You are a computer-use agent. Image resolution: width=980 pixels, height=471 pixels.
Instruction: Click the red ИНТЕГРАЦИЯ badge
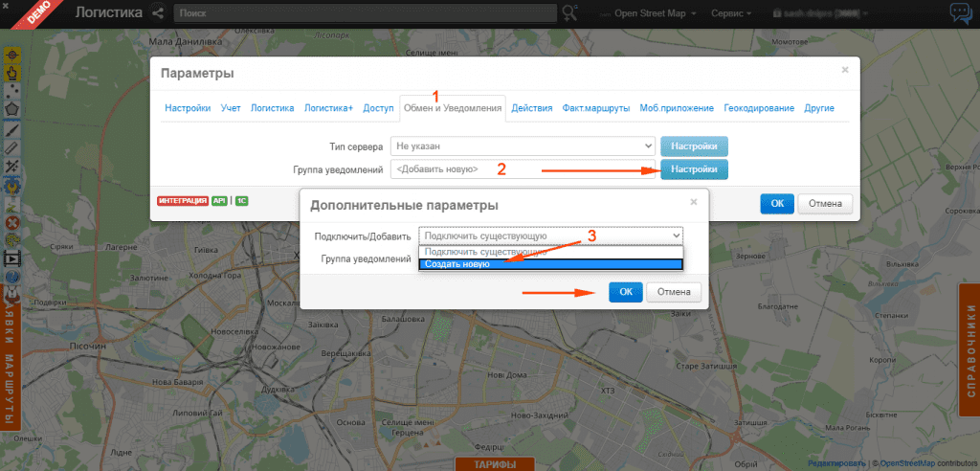pos(183,201)
